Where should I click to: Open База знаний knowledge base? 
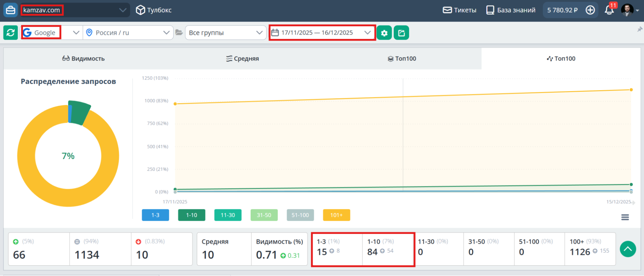(x=511, y=10)
